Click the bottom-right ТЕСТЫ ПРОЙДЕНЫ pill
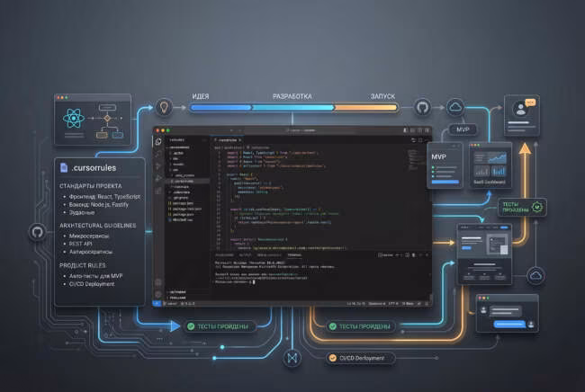Screen dimensions: 585x392 [361, 326]
